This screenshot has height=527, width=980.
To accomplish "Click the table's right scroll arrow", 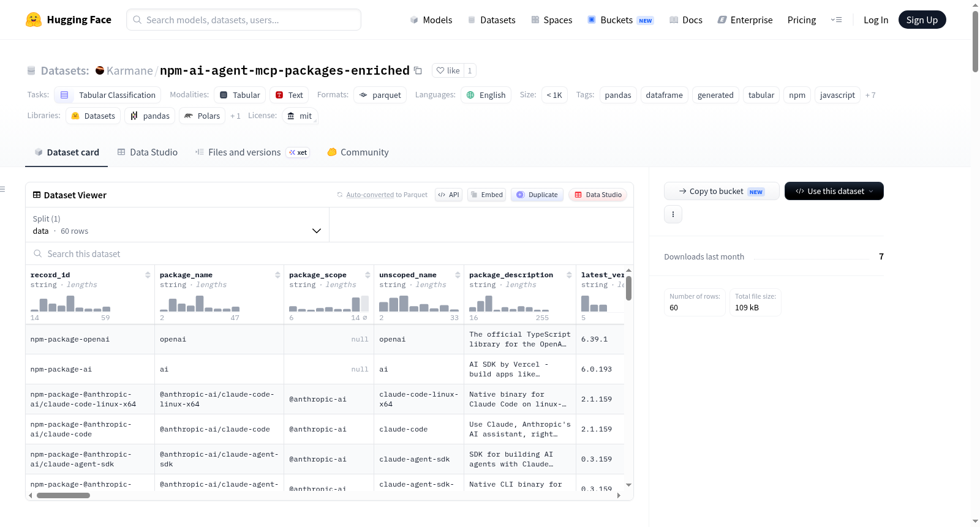I will pyautogui.click(x=619, y=495).
